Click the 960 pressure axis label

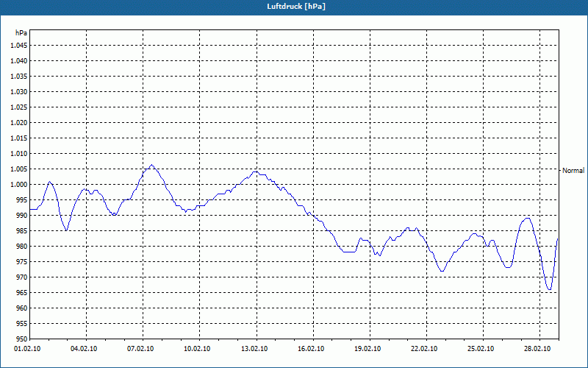(22, 308)
